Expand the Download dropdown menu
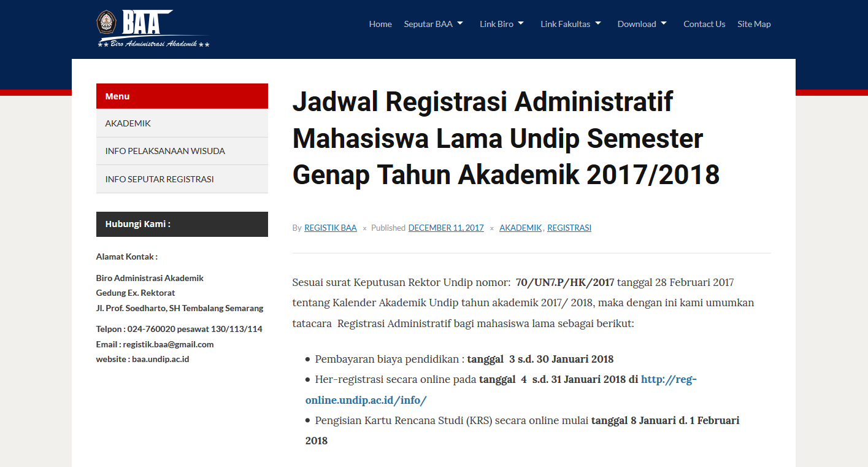Image resolution: width=868 pixels, height=467 pixels. click(641, 24)
